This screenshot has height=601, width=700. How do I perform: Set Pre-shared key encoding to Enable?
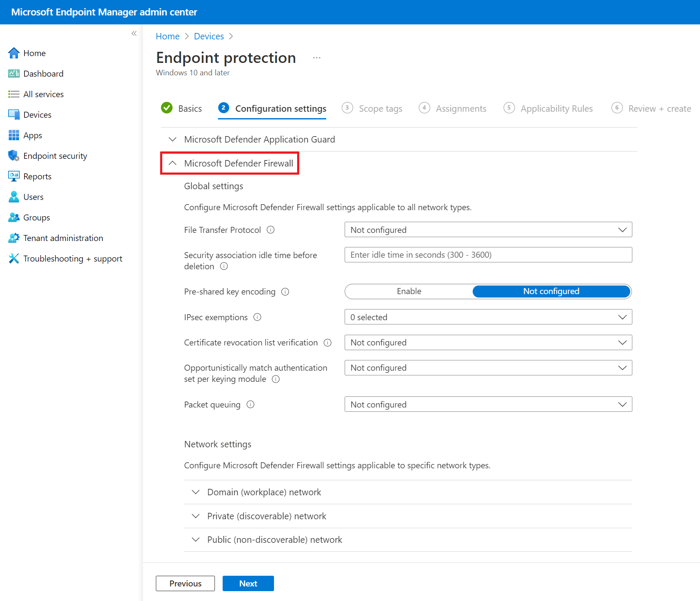click(x=409, y=292)
